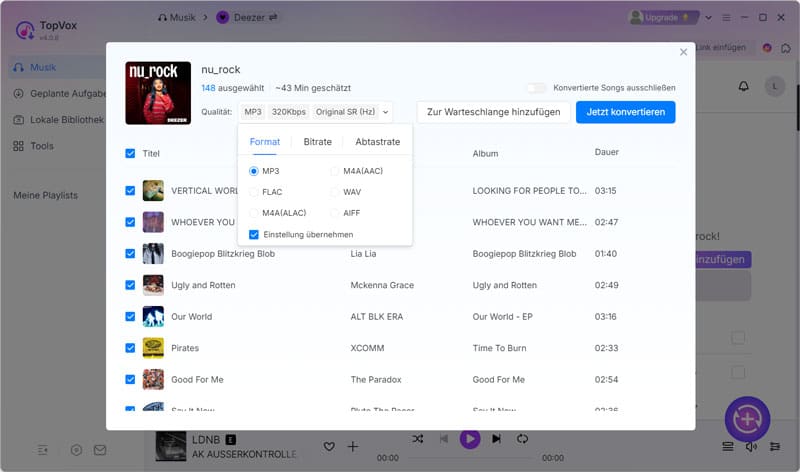Screen dimensions: 800x472
Task: Uncheck the Good For Me checkbox
Action: click(130, 379)
